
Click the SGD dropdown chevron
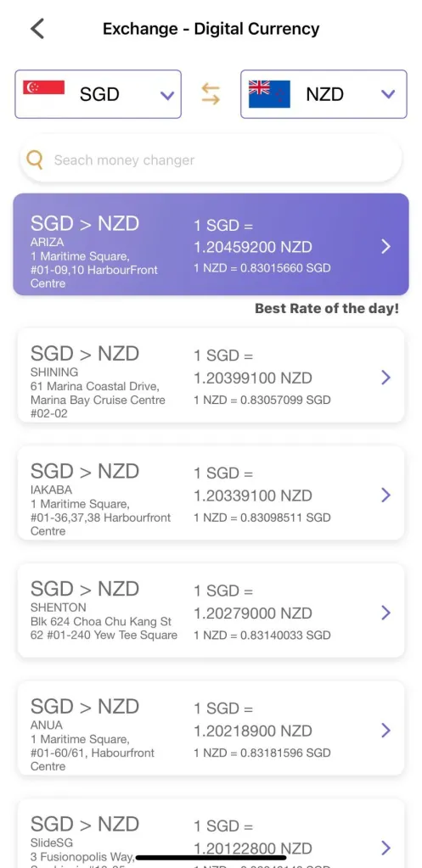tap(167, 95)
